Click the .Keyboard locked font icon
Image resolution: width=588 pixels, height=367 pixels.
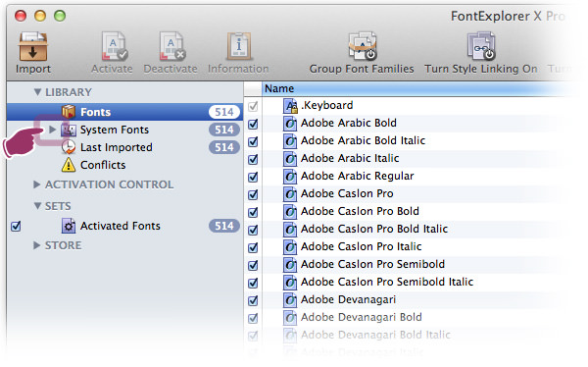290,106
